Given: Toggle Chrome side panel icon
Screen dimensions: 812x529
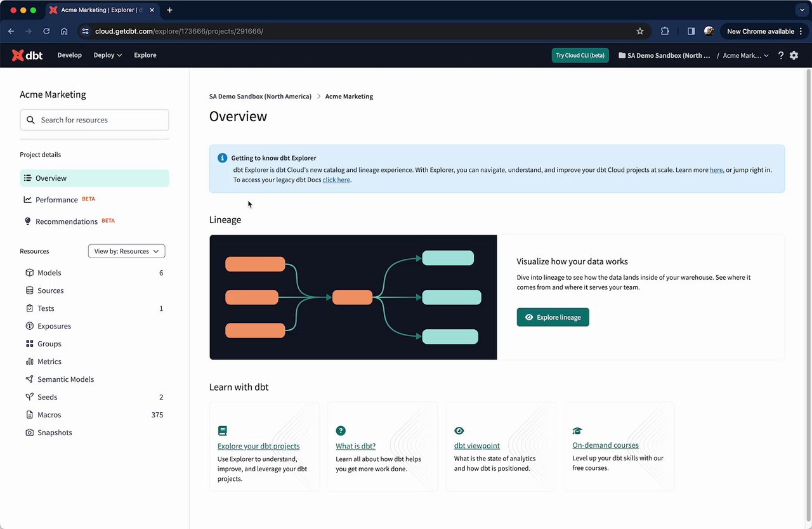Looking at the screenshot, I should point(691,31).
